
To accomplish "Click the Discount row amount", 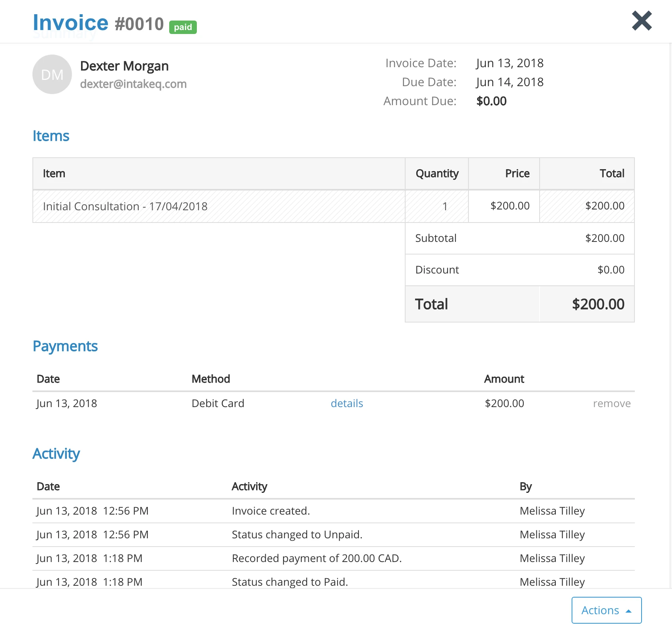I will [x=611, y=270].
